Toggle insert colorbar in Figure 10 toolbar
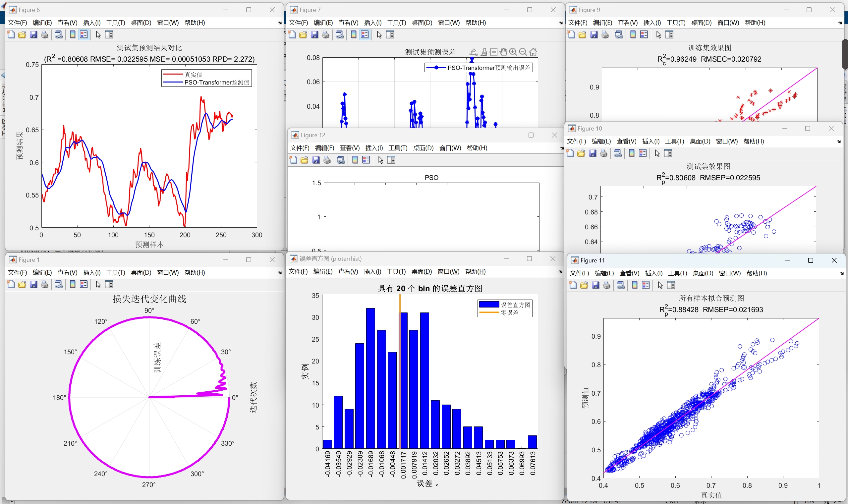The width and height of the screenshot is (848, 504). coord(632,153)
